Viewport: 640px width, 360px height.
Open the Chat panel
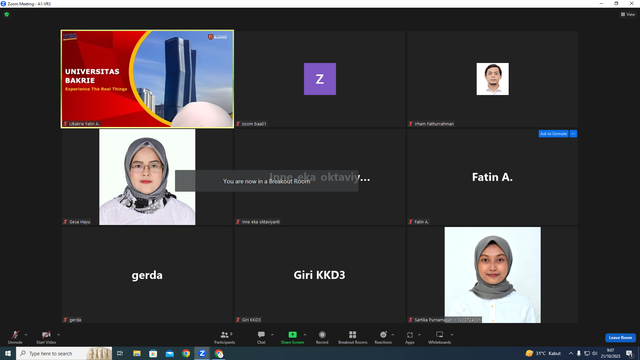click(x=261, y=337)
